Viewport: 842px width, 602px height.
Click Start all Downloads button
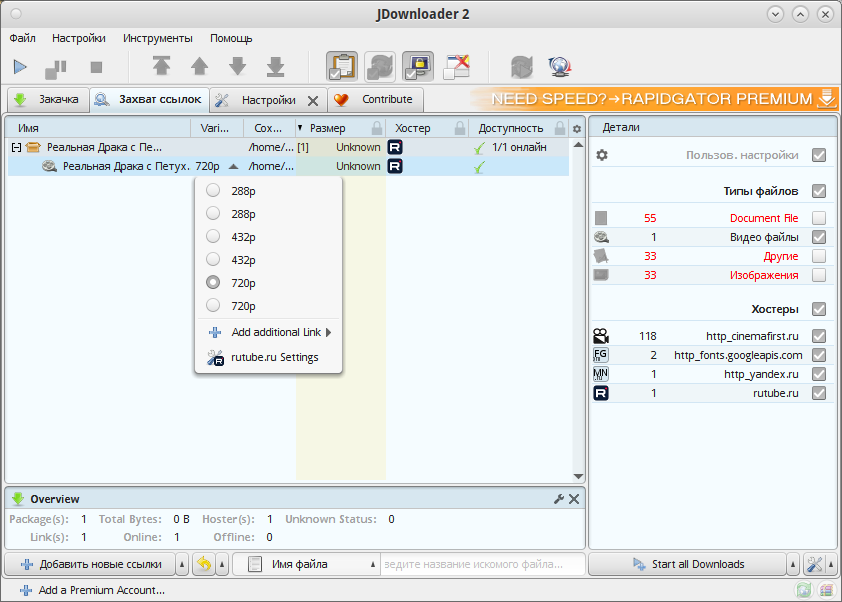click(688, 564)
